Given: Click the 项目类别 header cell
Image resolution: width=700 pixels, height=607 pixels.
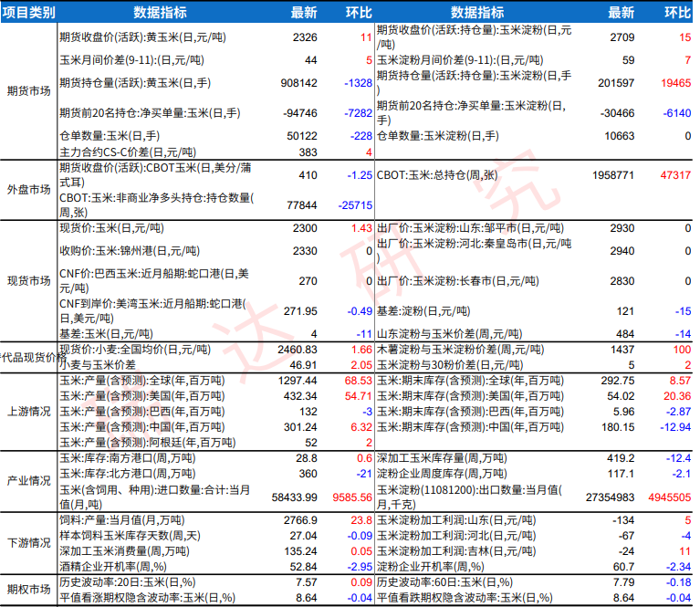Looking at the screenshot, I should click(x=28, y=13).
